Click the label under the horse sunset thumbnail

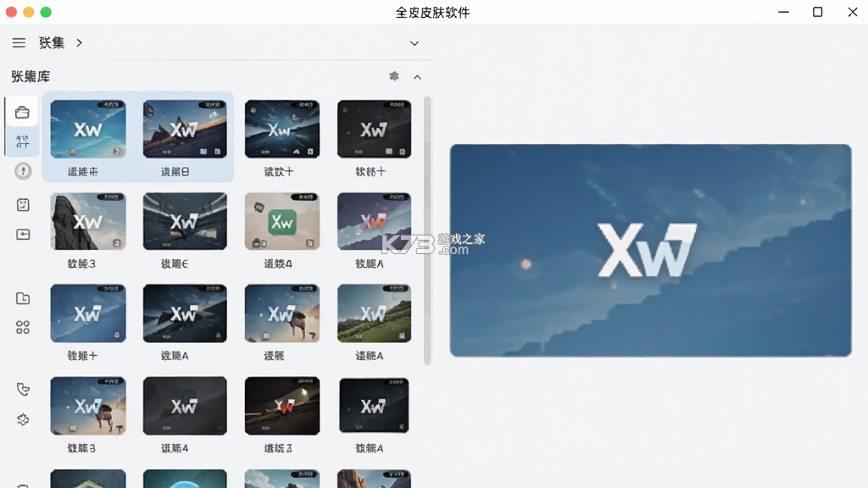[x=274, y=356]
